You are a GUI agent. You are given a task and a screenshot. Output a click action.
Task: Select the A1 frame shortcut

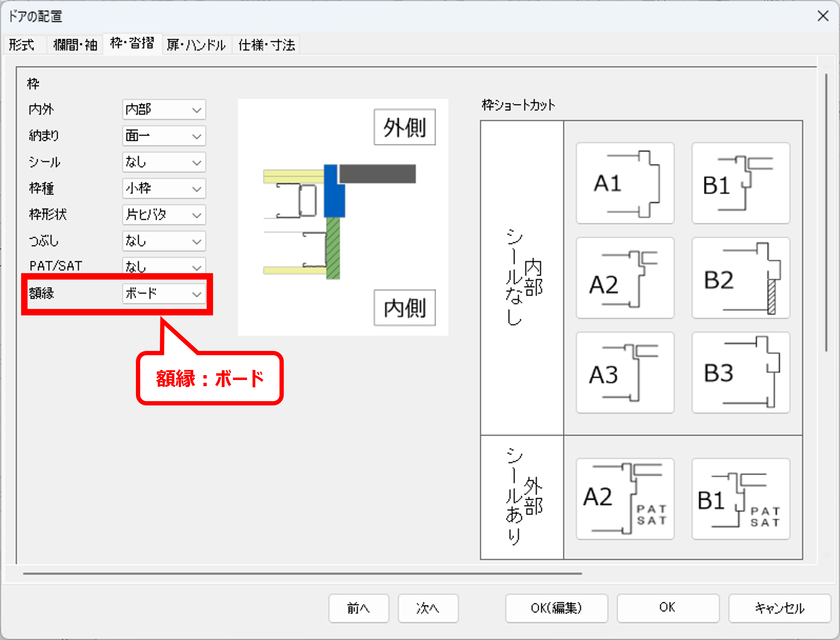click(x=625, y=183)
